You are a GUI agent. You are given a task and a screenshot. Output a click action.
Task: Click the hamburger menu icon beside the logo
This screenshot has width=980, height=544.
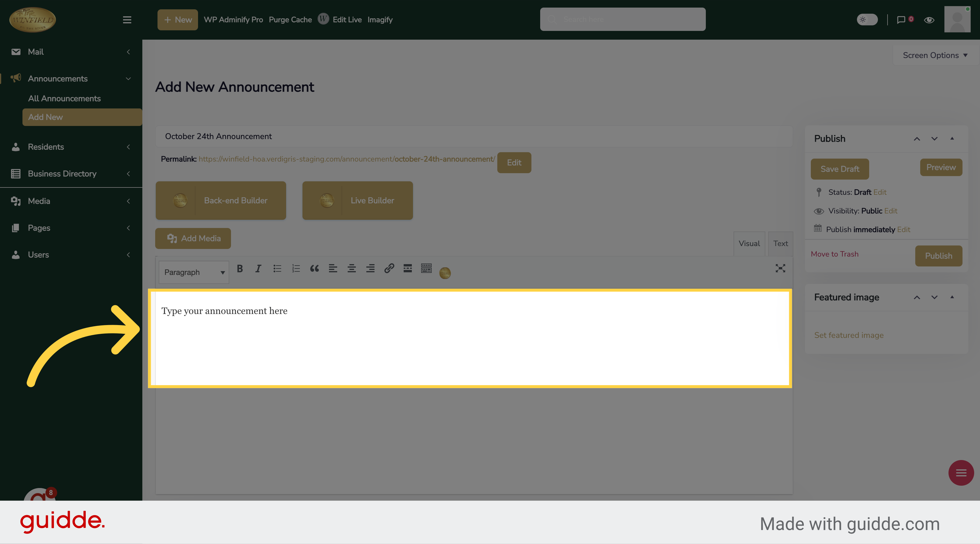[127, 20]
